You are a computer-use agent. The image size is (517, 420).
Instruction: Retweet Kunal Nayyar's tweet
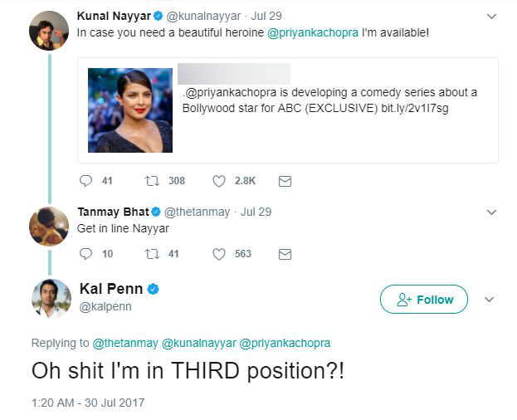tap(153, 181)
